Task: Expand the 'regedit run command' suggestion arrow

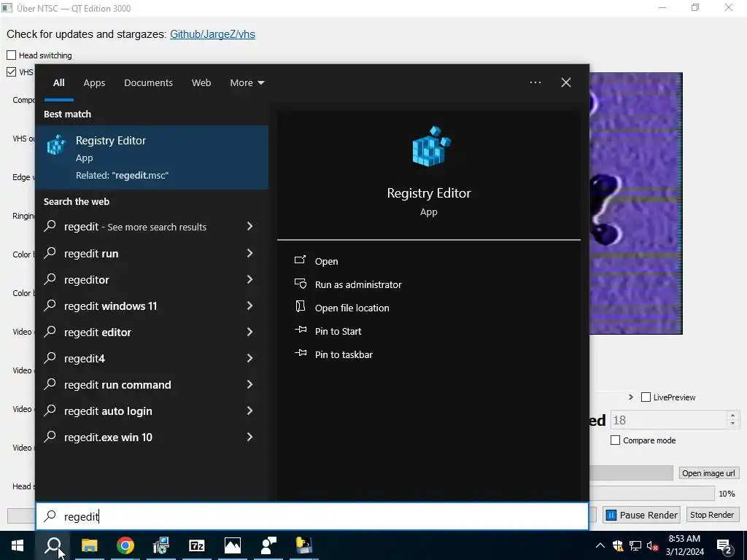Action: (249, 384)
